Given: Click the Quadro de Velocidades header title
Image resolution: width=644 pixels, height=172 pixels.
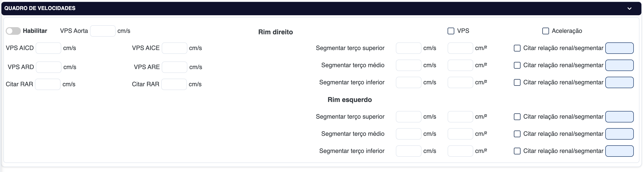Looking at the screenshot, I should pyautogui.click(x=40, y=8).
